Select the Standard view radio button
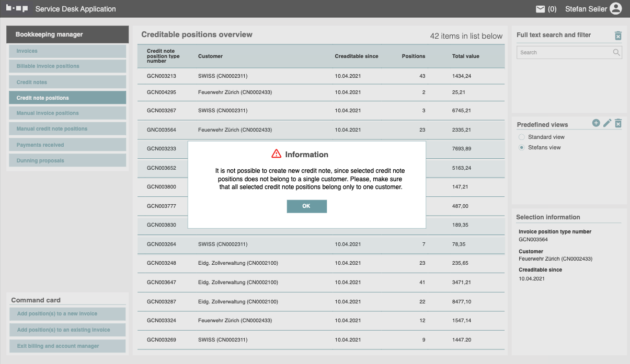 coord(521,137)
